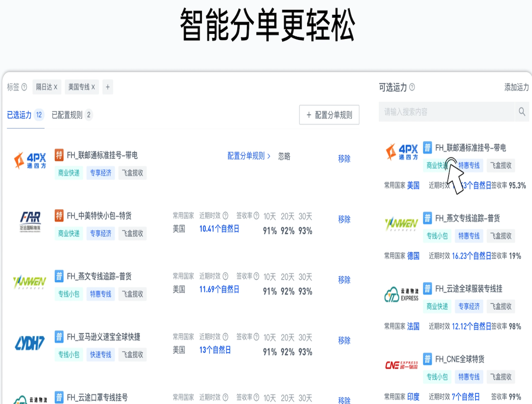532x404 pixels.
Task: Click 13个自然日 in 亚马逊义速宝 row
Action: [x=215, y=350]
